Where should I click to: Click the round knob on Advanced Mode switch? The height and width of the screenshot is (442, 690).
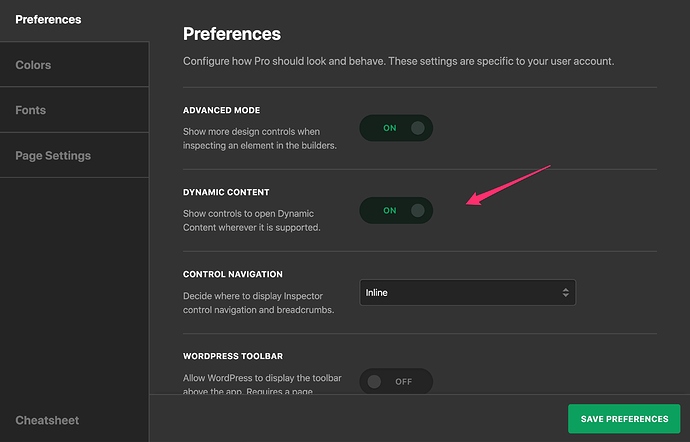click(x=417, y=128)
